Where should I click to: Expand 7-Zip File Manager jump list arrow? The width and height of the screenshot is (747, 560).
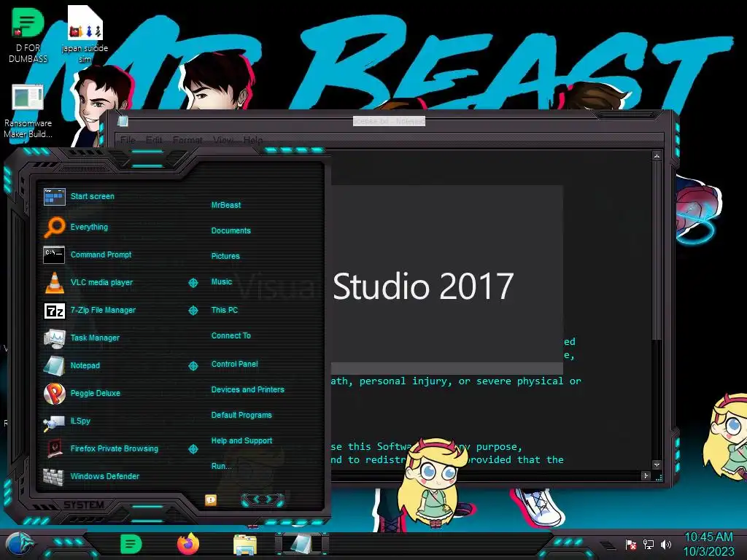193,311
